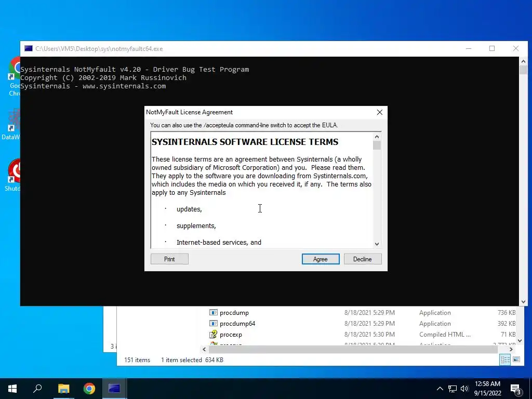Viewport: 532px width, 399px height.
Task: Close the notmyfaultc64.exe console window
Action: 516,48
